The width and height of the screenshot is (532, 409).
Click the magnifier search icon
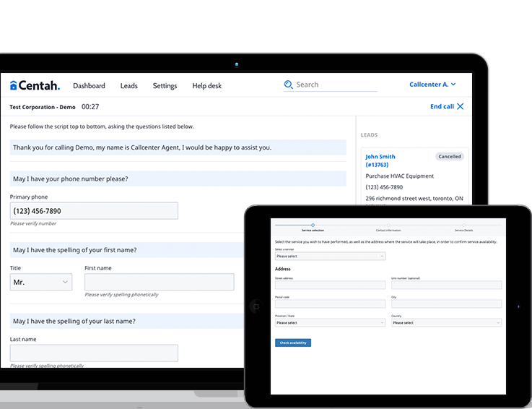coord(289,85)
